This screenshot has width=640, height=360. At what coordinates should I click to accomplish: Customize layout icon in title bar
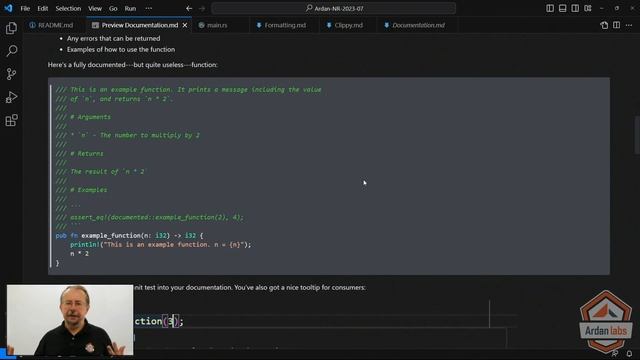click(x=588, y=8)
